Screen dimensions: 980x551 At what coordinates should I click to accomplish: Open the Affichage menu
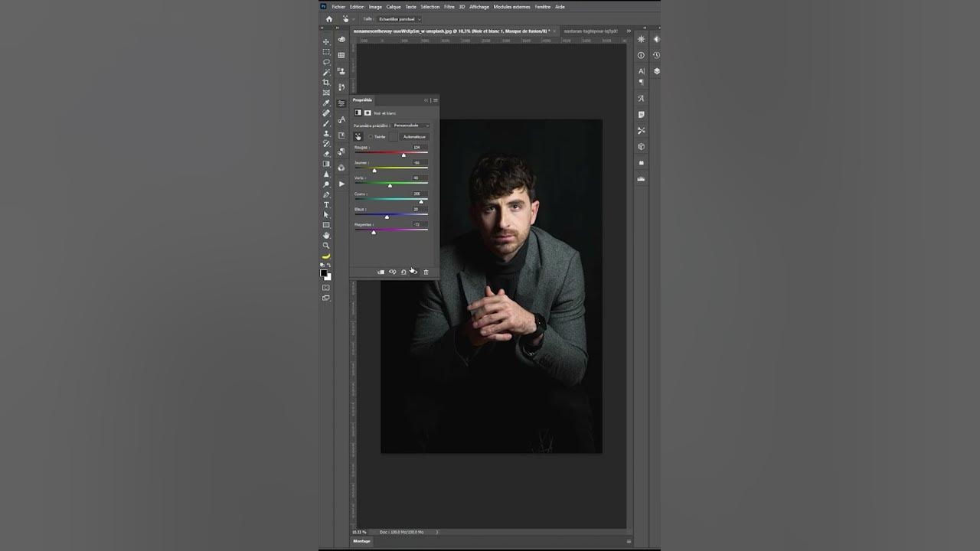click(x=479, y=7)
